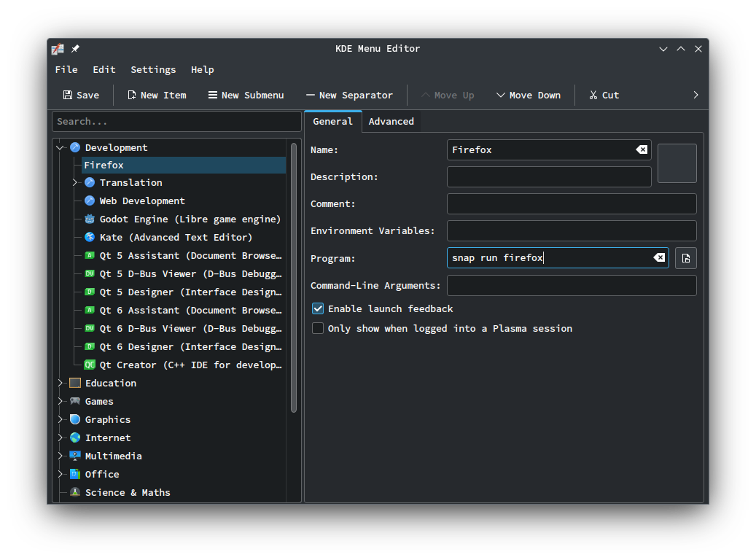Expand the Graphics category
The height and width of the screenshot is (560, 756).
click(x=61, y=420)
